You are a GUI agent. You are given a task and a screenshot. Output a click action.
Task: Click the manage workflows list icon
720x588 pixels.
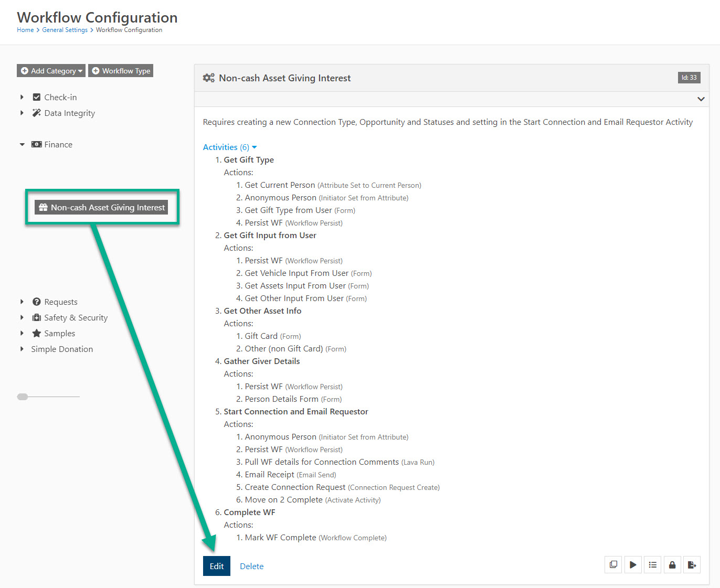click(x=653, y=565)
